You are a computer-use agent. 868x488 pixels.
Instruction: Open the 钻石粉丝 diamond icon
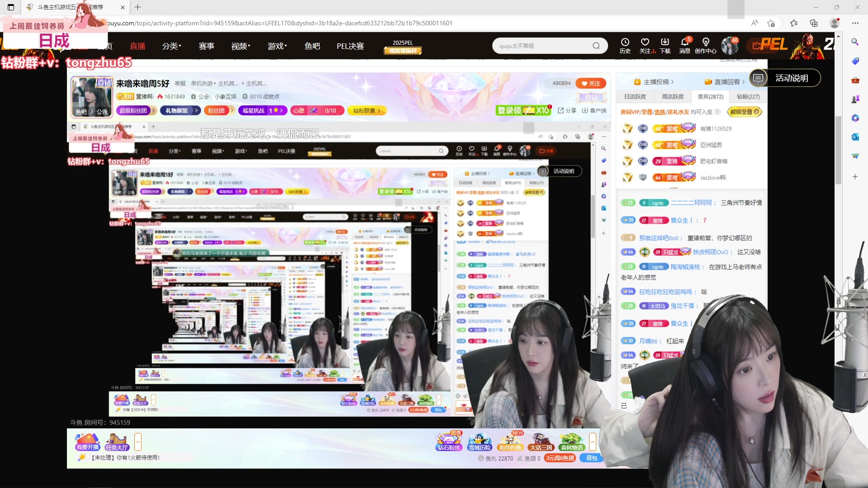pos(448,442)
